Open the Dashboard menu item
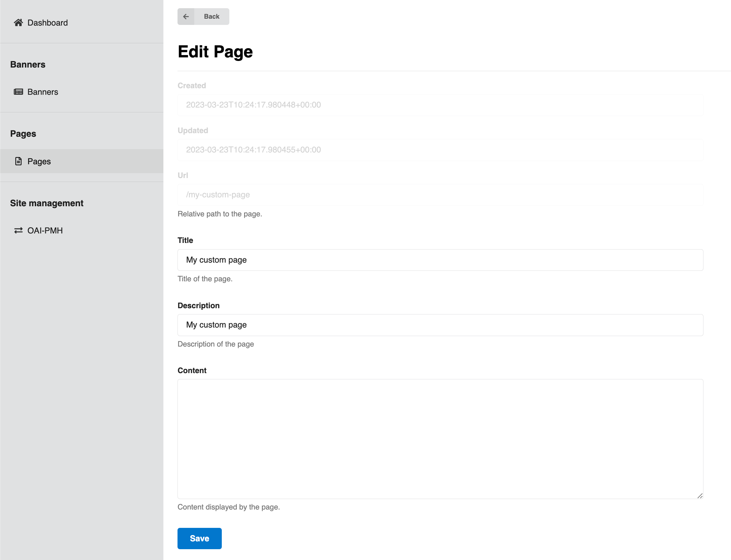731x560 pixels. [47, 23]
